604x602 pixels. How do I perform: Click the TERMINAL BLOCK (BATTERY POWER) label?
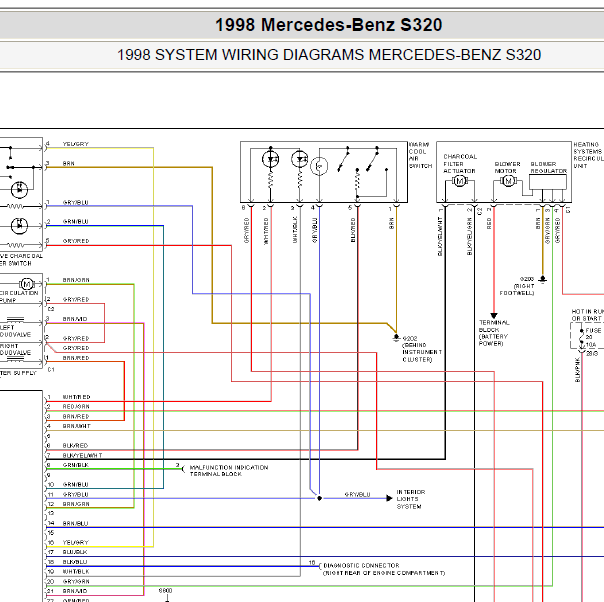(494, 333)
